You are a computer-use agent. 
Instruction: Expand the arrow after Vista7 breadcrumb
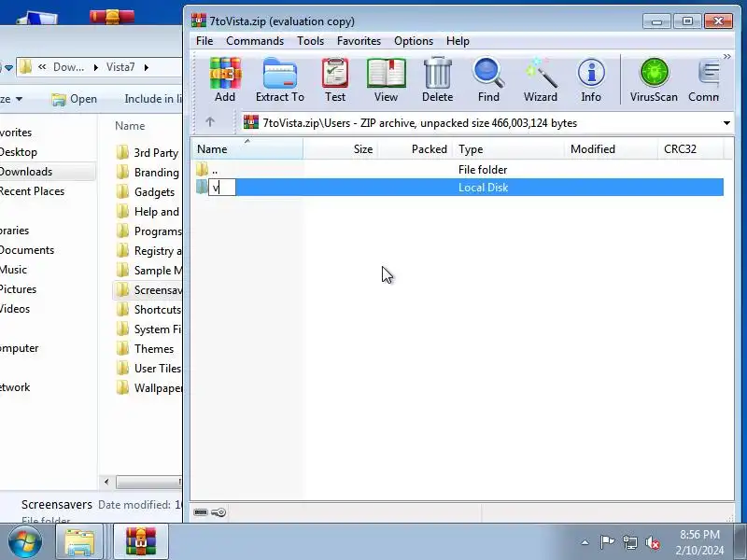click(147, 67)
